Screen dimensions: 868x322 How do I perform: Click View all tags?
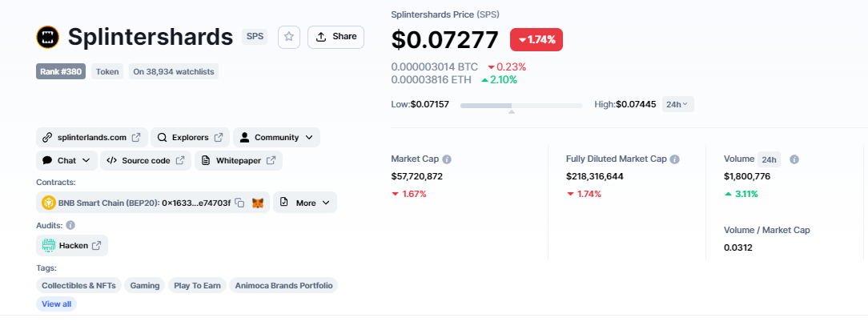[56, 304]
